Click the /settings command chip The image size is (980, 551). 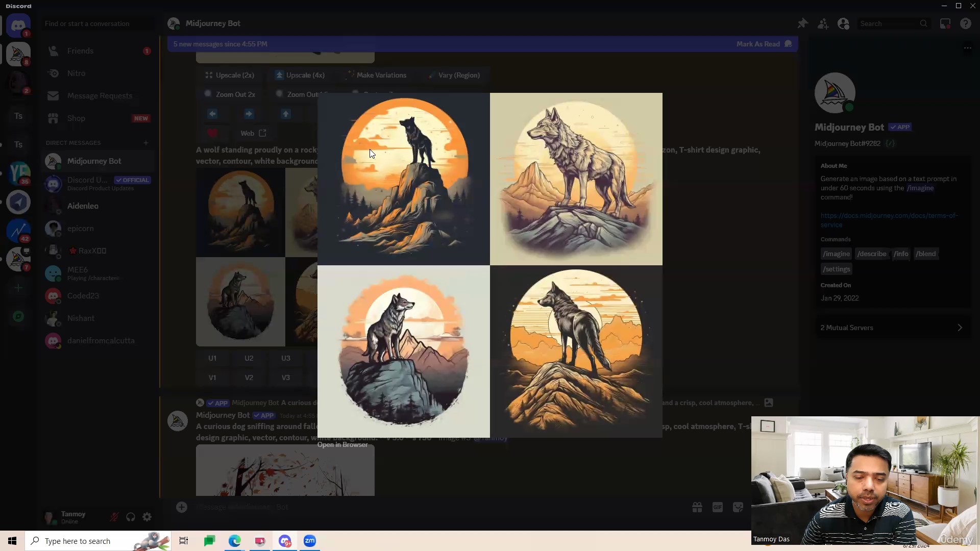pyautogui.click(x=836, y=269)
